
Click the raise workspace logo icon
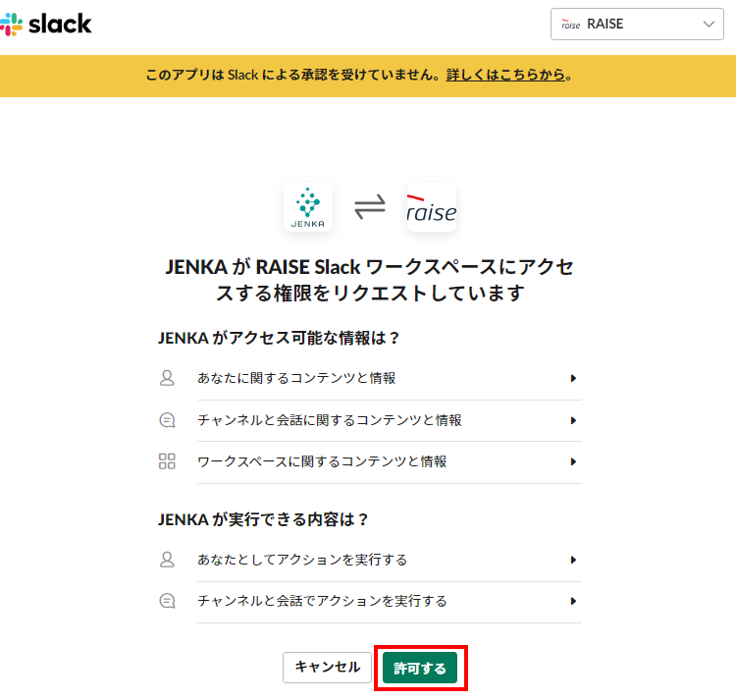pos(432,207)
